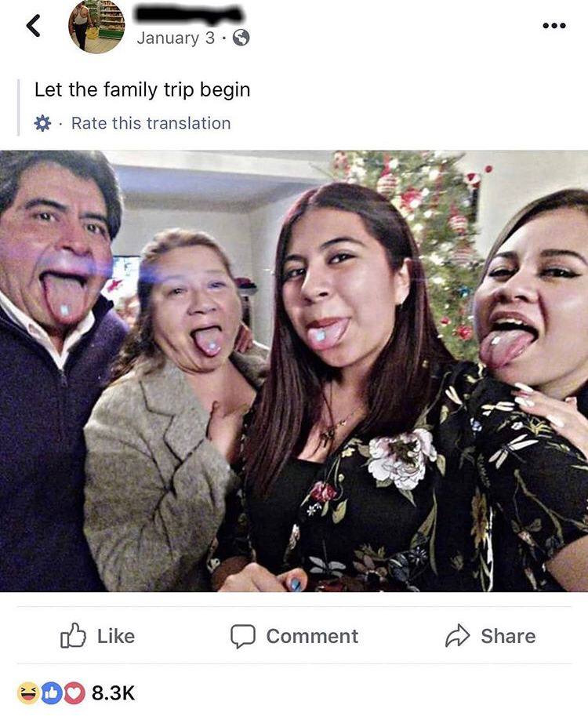This screenshot has height=716, width=588.
Task: Click the public globe privacy icon
Action: click(241, 38)
